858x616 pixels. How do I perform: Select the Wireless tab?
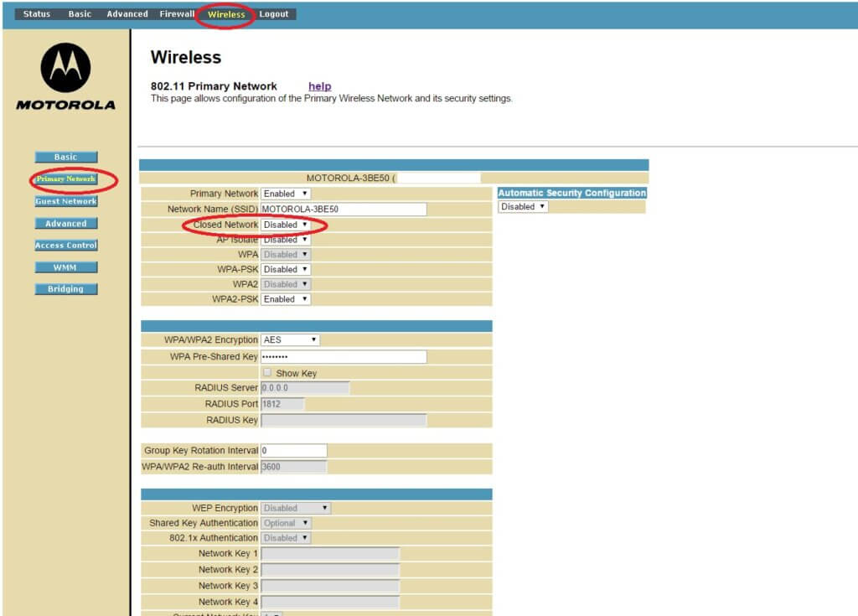click(226, 14)
